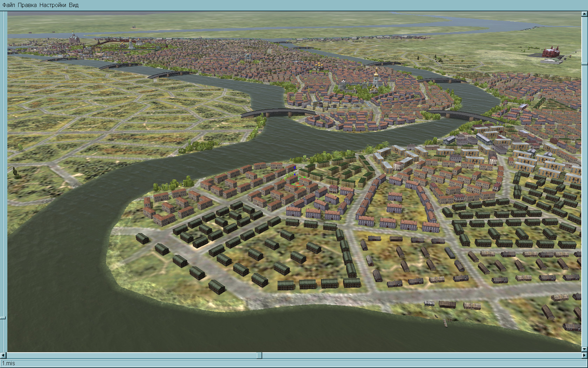Screen dimensions: 588x368
Task: Click the vertical scrollbar up arrow
Action: click(584, 14)
